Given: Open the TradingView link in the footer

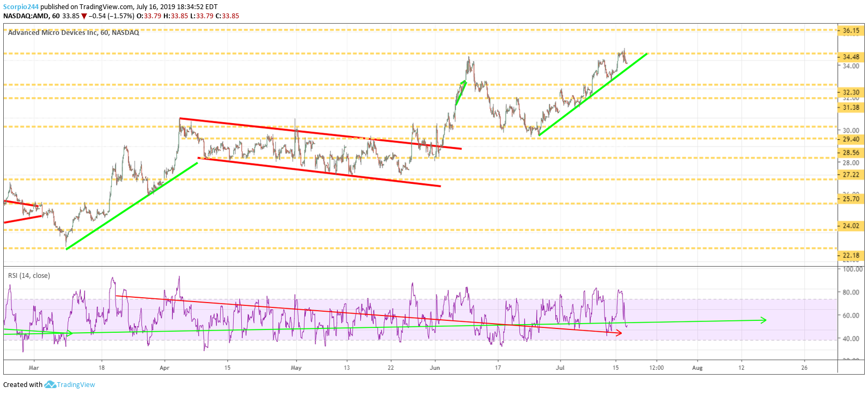Looking at the screenshot, I should pos(76,385).
